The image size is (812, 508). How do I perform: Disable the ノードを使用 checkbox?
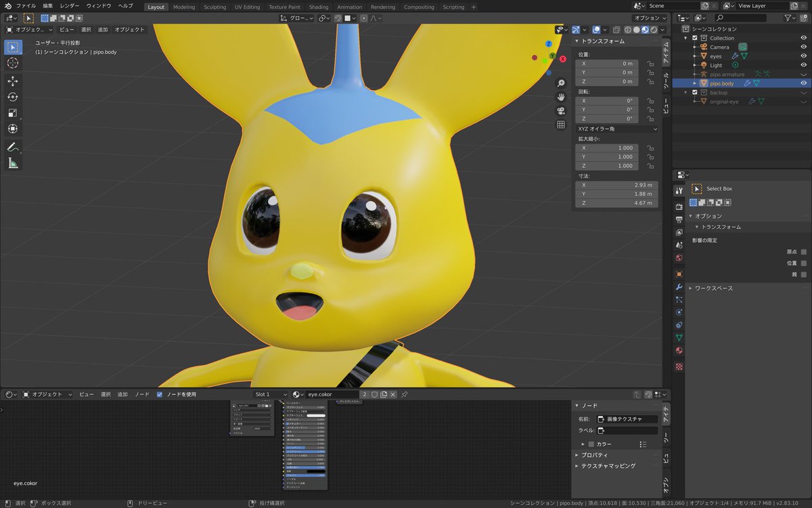click(160, 394)
